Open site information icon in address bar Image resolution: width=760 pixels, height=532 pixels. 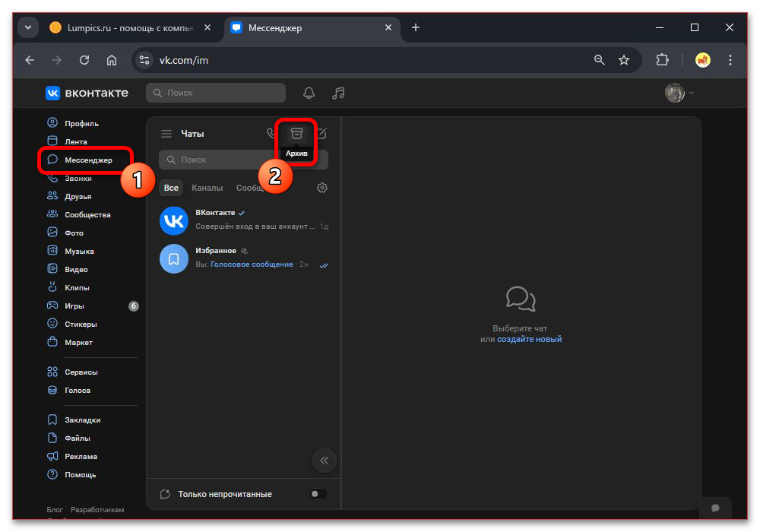pos(144,60)
